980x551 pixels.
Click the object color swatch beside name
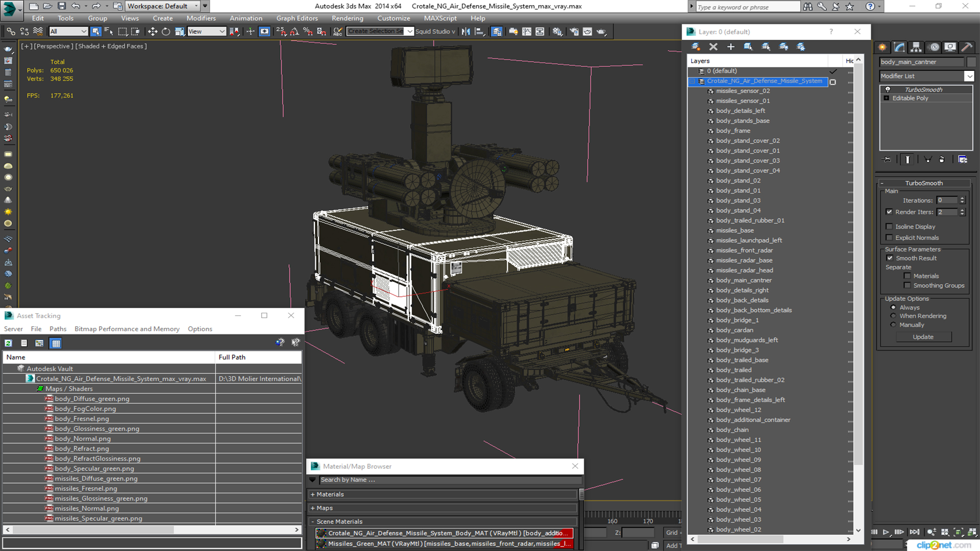[x=971, y=62]
